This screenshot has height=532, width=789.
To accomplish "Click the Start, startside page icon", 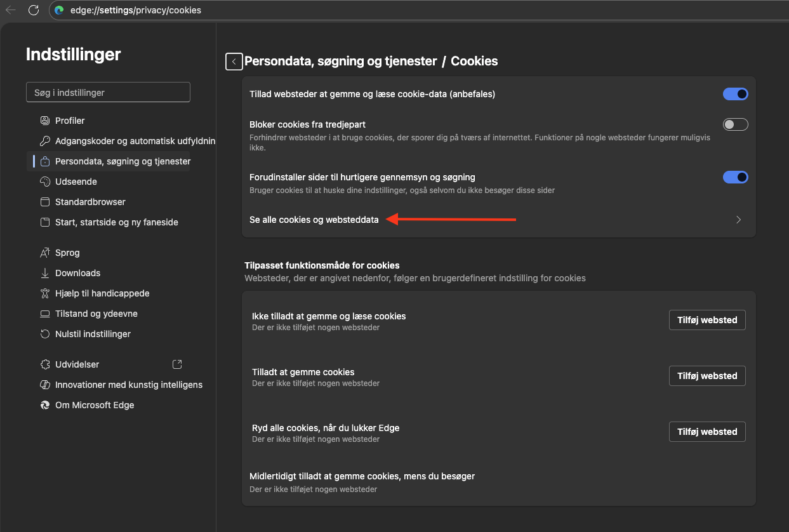I will coord(45,222).
